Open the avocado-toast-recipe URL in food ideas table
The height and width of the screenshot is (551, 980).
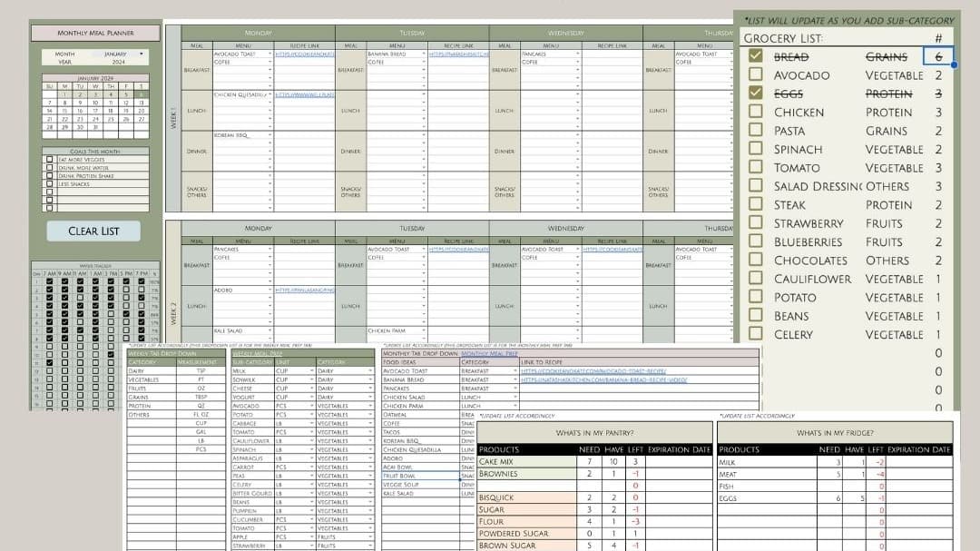(593, 371)
